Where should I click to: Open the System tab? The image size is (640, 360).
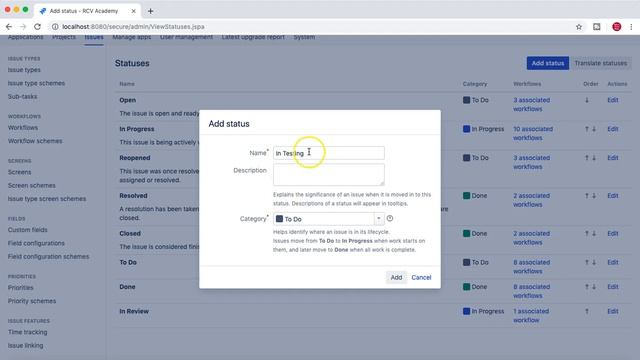pyautogui.click(x=304, y=38)
